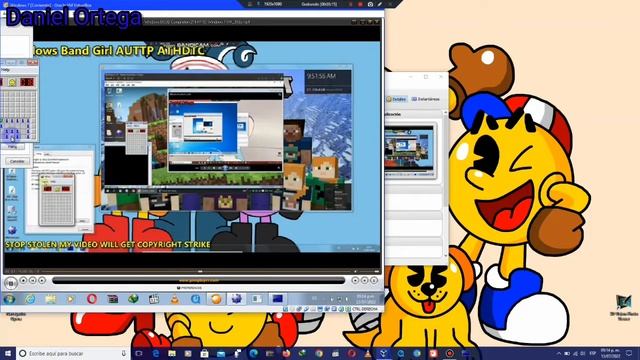Click the Bandicam screenshot camera icon
640x360 pixels.
[370, 4]
